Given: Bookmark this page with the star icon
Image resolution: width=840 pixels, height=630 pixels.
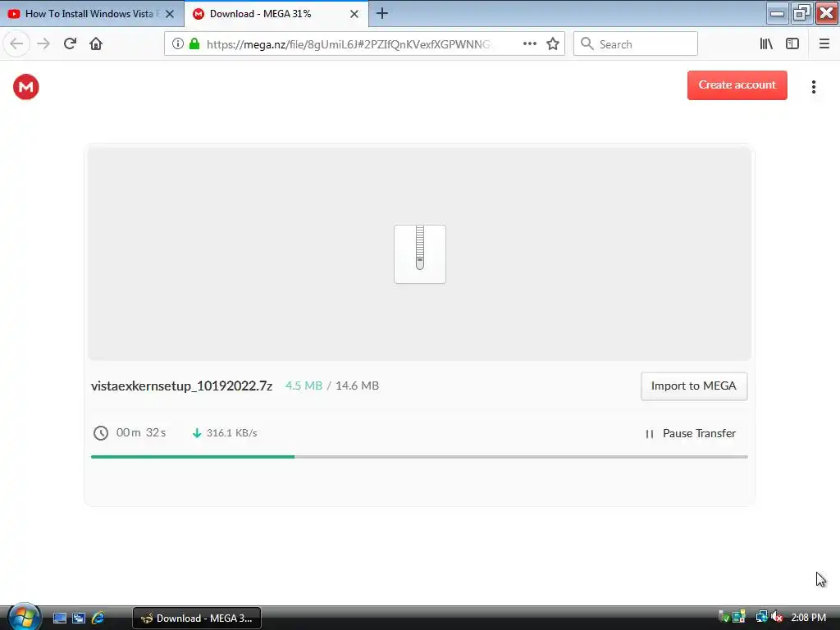Looking at the screenshot, I should click(x=553, y=44).
